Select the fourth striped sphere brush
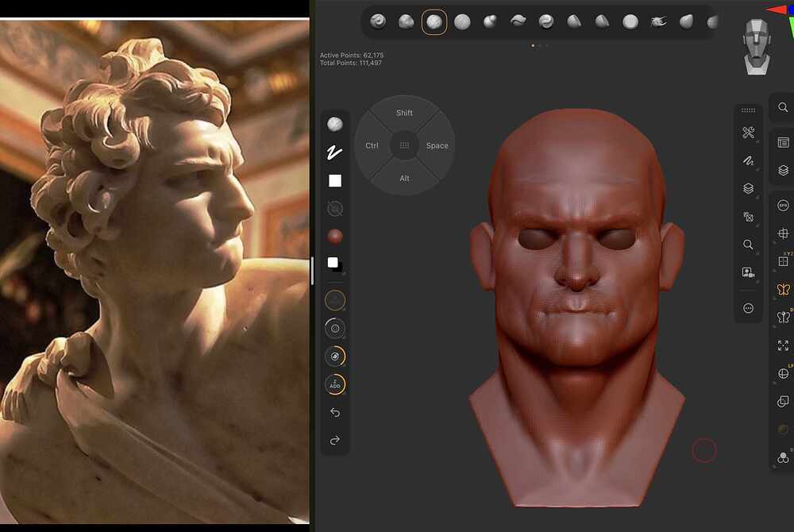The height and width of the screenshot is (532, 794). (462, 21)
